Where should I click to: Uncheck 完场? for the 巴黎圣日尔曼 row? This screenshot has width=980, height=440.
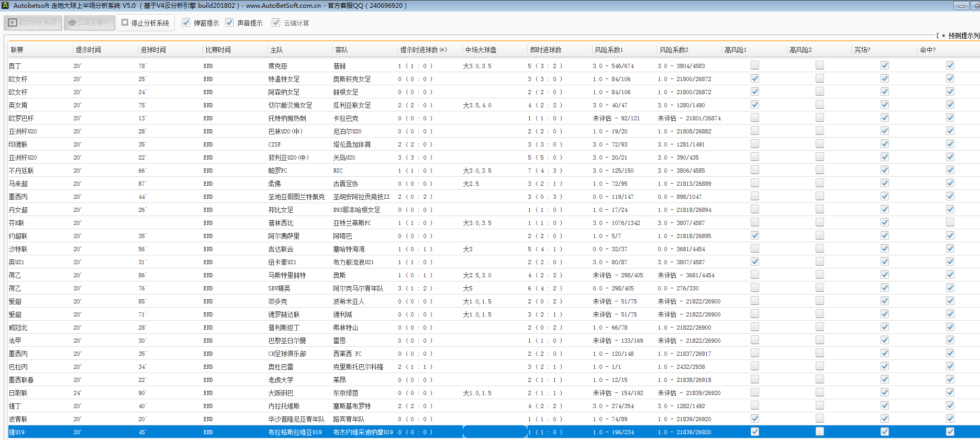click(884, 340)
